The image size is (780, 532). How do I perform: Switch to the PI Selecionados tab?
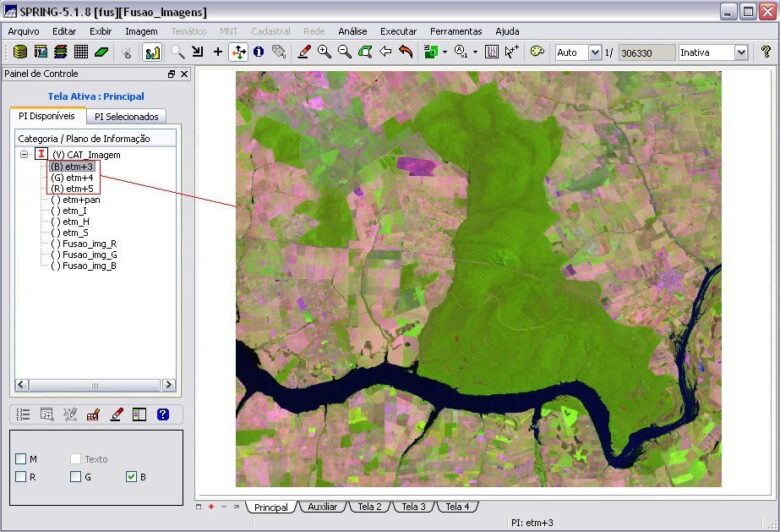(127, 116)
